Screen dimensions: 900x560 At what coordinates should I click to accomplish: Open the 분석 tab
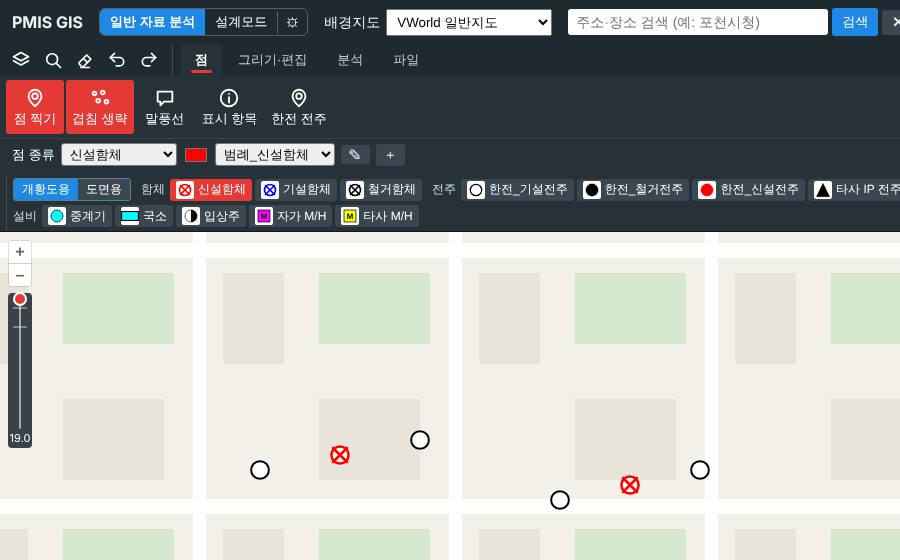[350, 60]
